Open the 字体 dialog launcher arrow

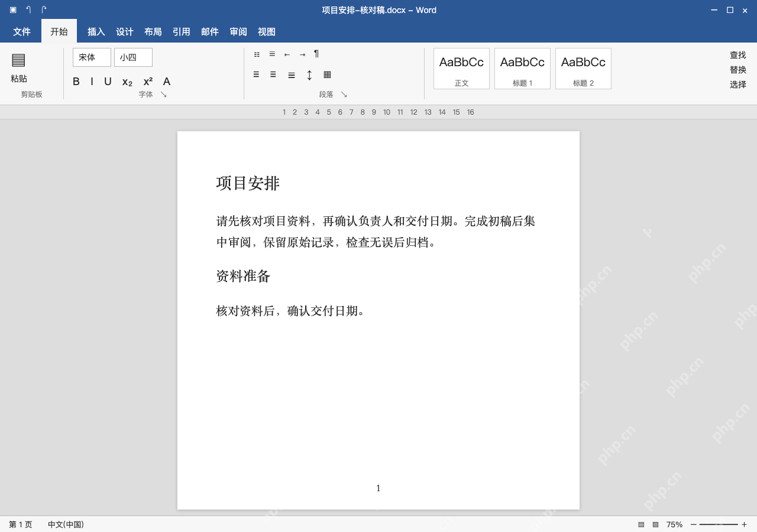coord(164,95)
